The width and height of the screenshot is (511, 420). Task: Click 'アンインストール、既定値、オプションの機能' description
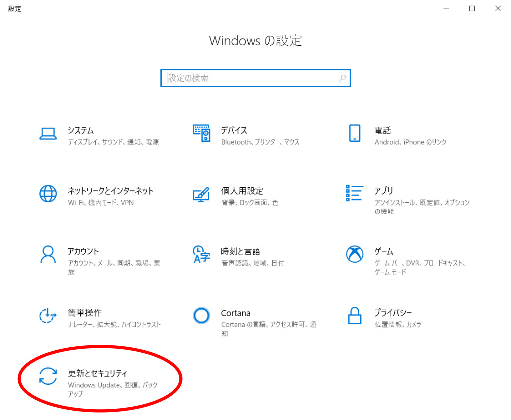(x=422, y=207)
